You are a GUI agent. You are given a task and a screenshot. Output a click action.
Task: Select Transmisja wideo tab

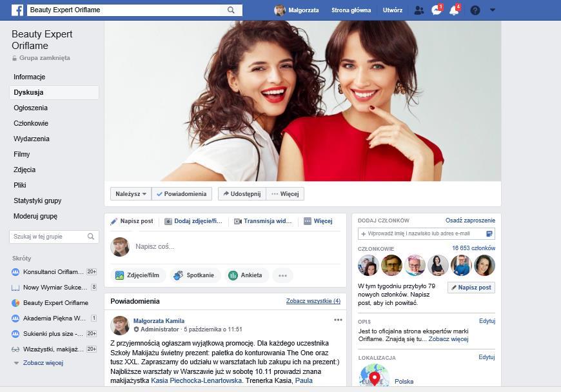pos(263,221)
